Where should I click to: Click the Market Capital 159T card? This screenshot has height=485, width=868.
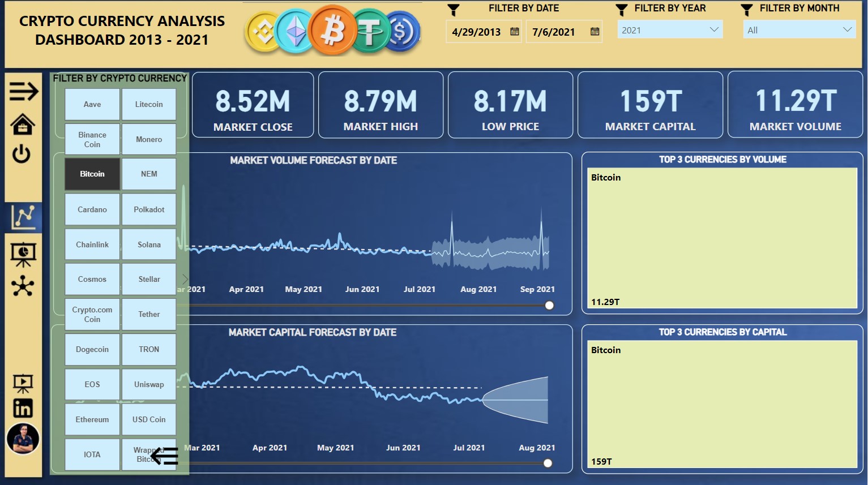click(x=650, y=105)
